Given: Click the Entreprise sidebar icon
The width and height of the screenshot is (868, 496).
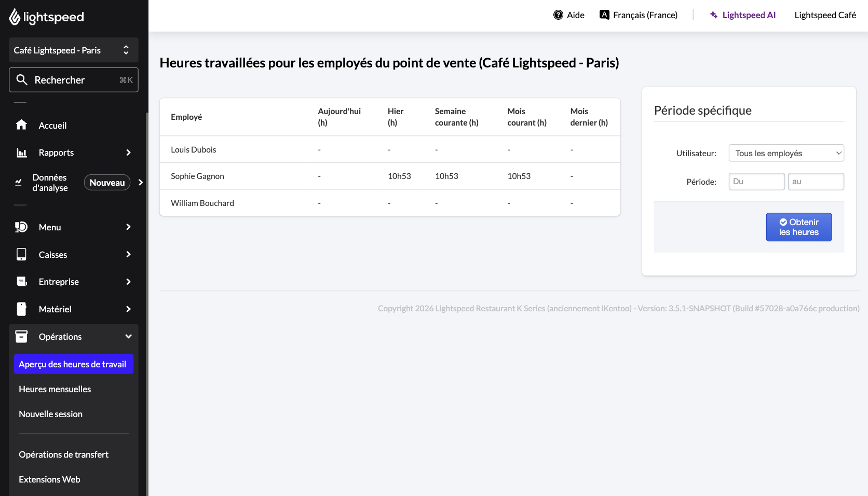Looking at the screenshot, I should point(21,281).
